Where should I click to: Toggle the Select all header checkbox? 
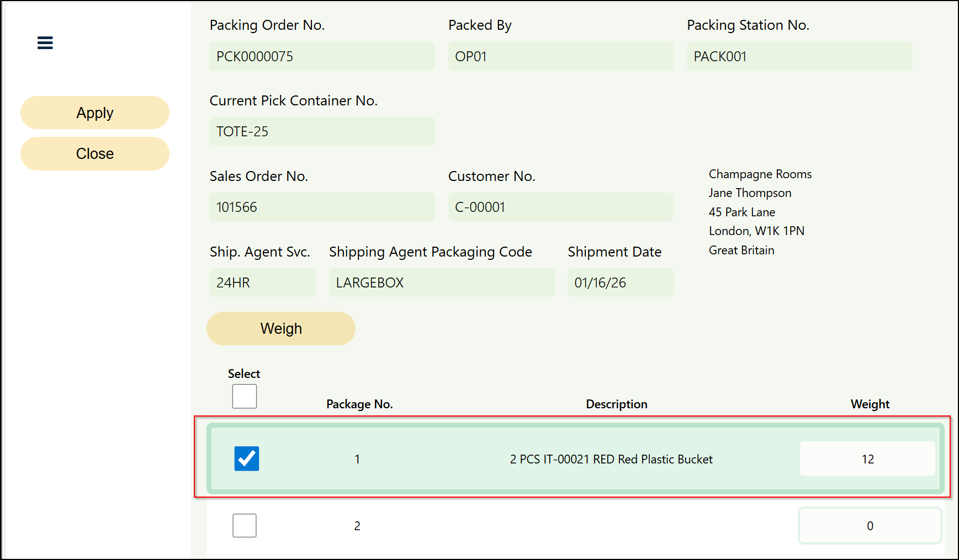click(x=244, y=396)
